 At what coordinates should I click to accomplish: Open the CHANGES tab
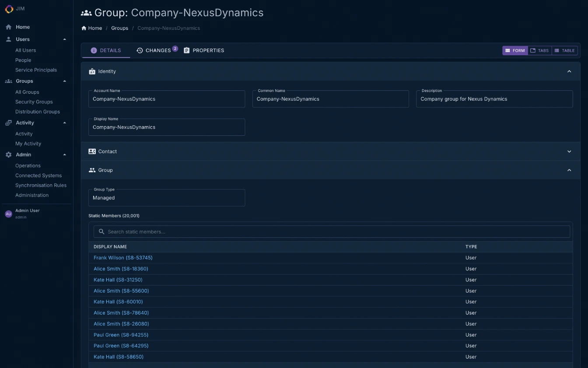pyautogui.click(x=157, y=50)
